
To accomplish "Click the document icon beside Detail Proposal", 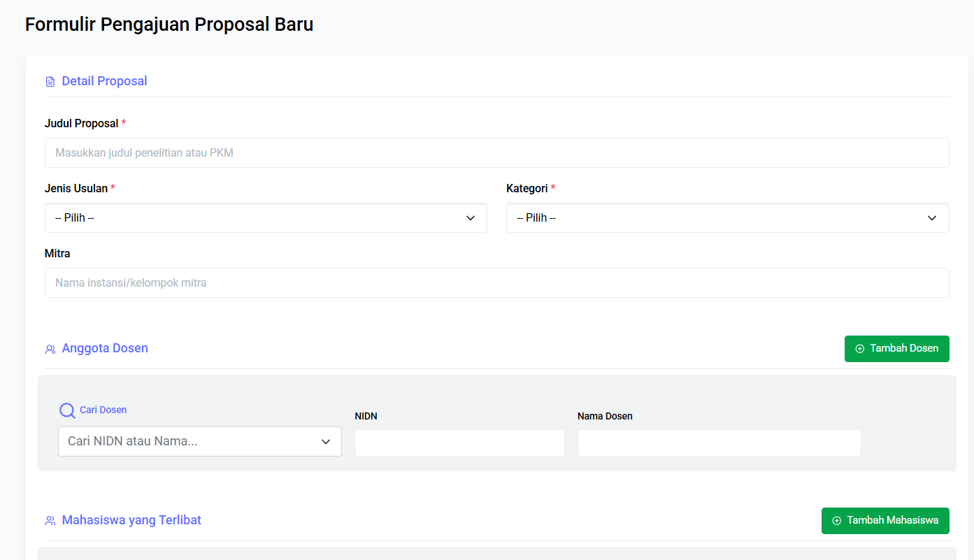I will (50, 81).
